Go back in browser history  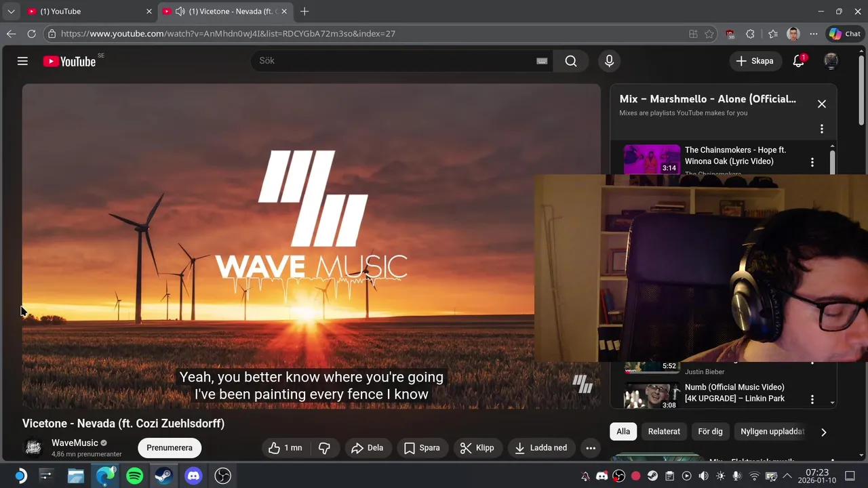(11, 33)
